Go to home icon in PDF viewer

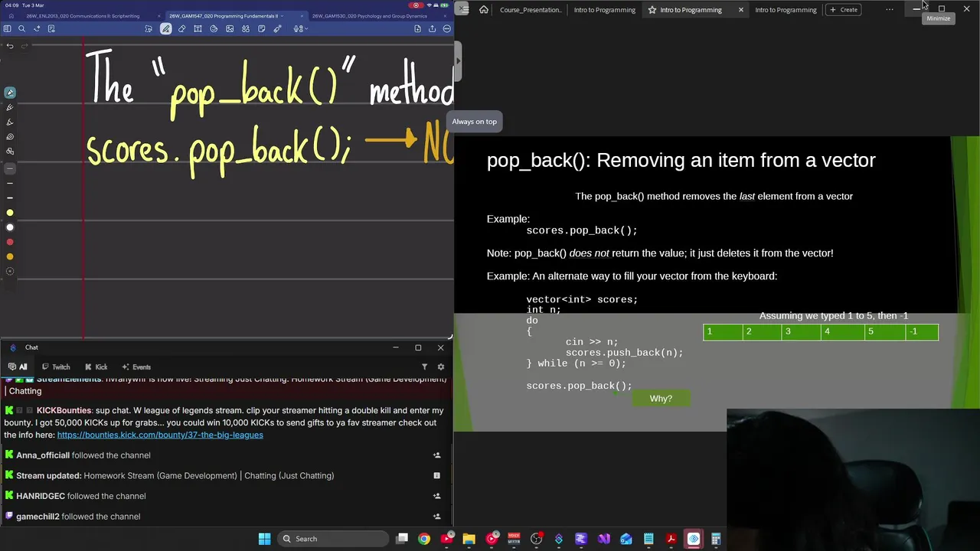coord(484,9)
